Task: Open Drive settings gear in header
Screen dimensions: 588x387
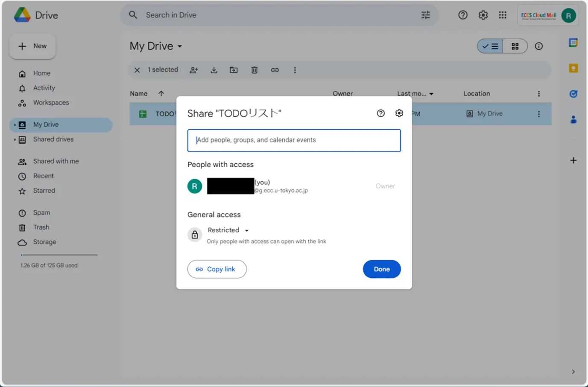Action: pos(483,15)
